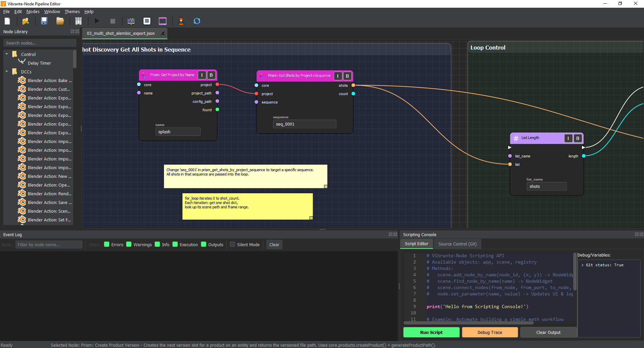Click the sequence field containing seq_0001
This screenshot has height=348, width=644.
click(305, 124)
